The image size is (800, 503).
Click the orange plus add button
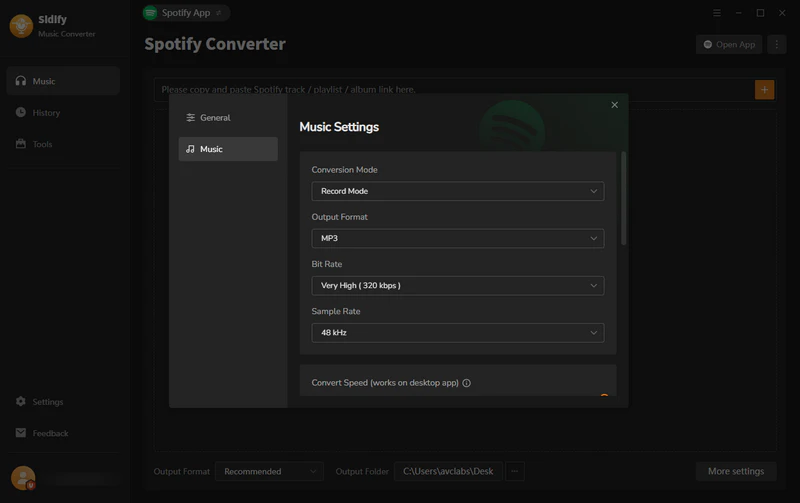[x=764, y=90]
